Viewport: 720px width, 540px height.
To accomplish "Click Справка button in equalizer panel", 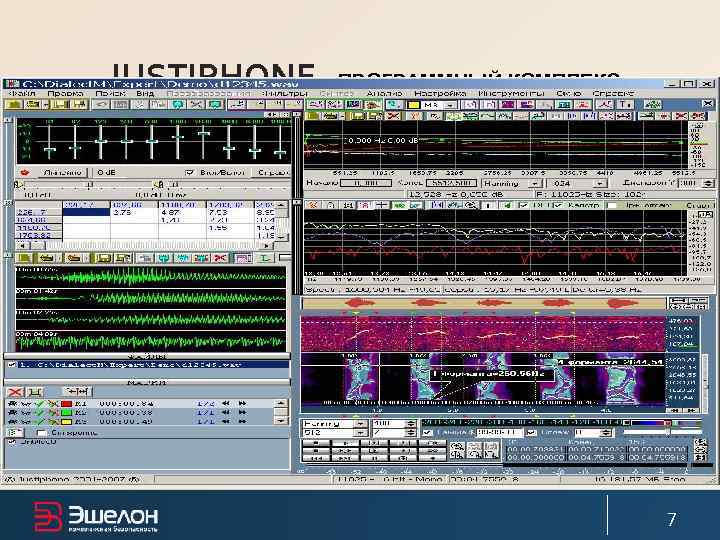I will tap(272, 173).
